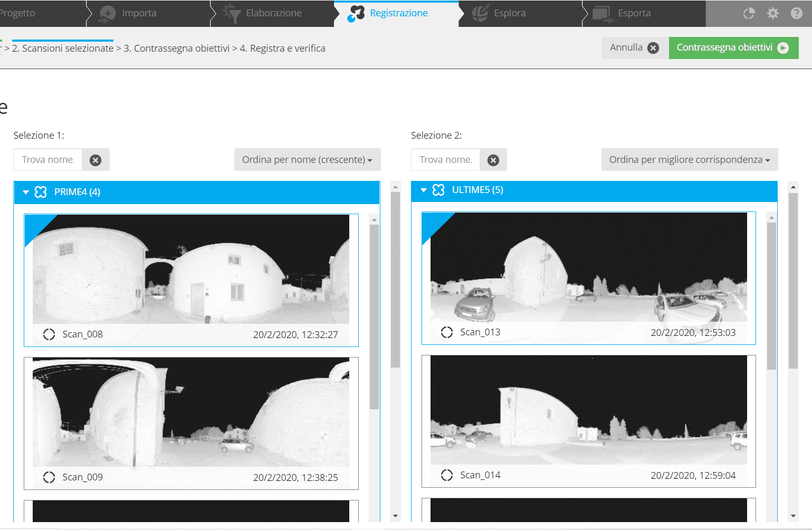Select the Scan_008 radio circle
The width and height of the screenshot is (812, 530).
point(49,334)
